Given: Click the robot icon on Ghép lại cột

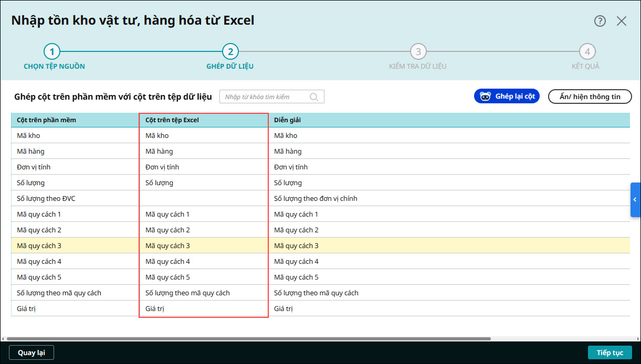Looking at the screenshot, I should tap(486, 97).
